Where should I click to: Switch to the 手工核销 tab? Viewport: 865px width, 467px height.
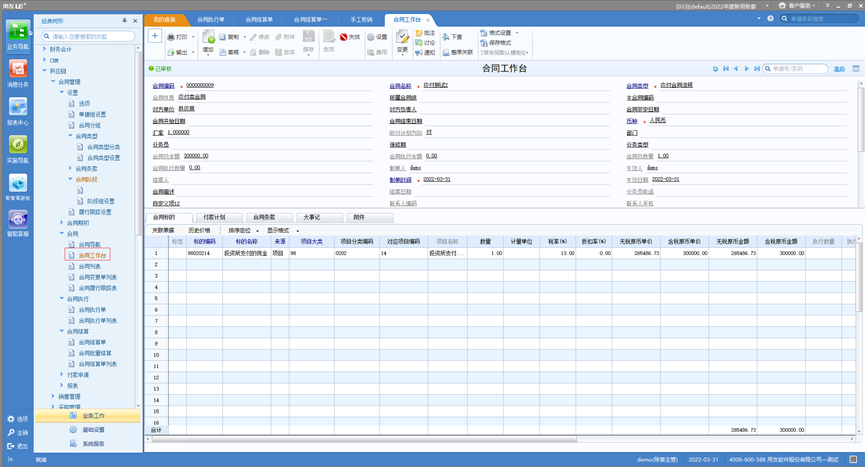pos(361,19)
